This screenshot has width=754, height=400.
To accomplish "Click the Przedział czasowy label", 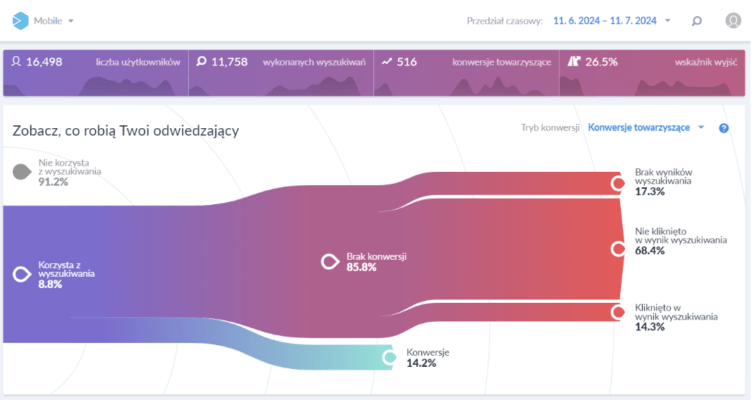I will (504, 21).
